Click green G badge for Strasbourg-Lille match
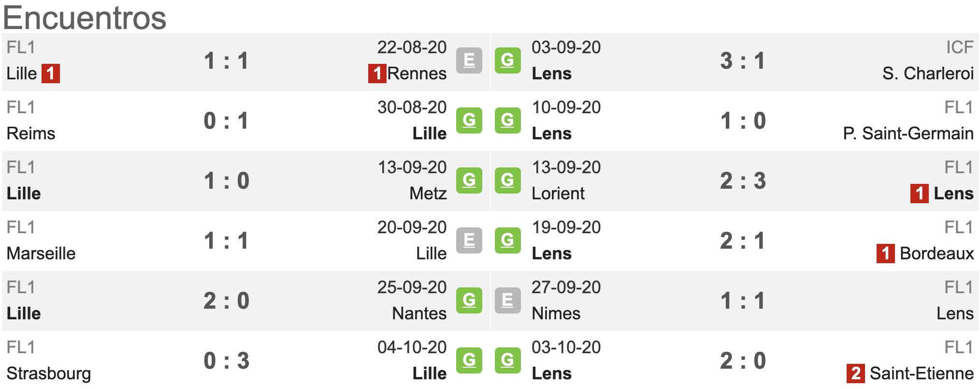The width and height of the screenshot is (980, 389). coord(469,360)
